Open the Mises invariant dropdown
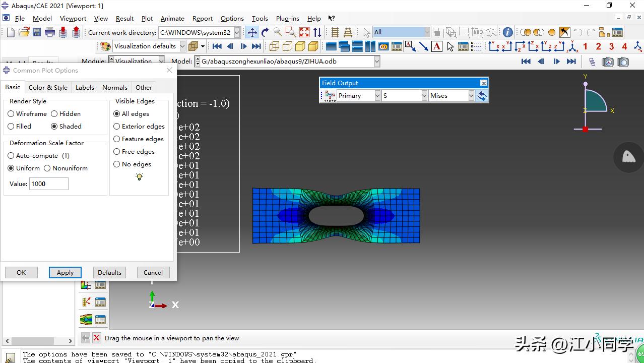The width and height of the screenshot is (644, 363). coord(471,96)
